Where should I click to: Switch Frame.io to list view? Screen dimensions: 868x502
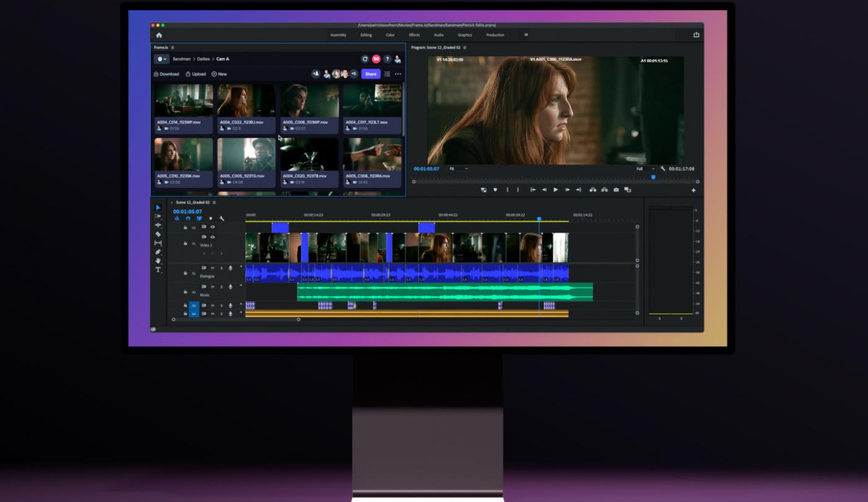(387, 74)
